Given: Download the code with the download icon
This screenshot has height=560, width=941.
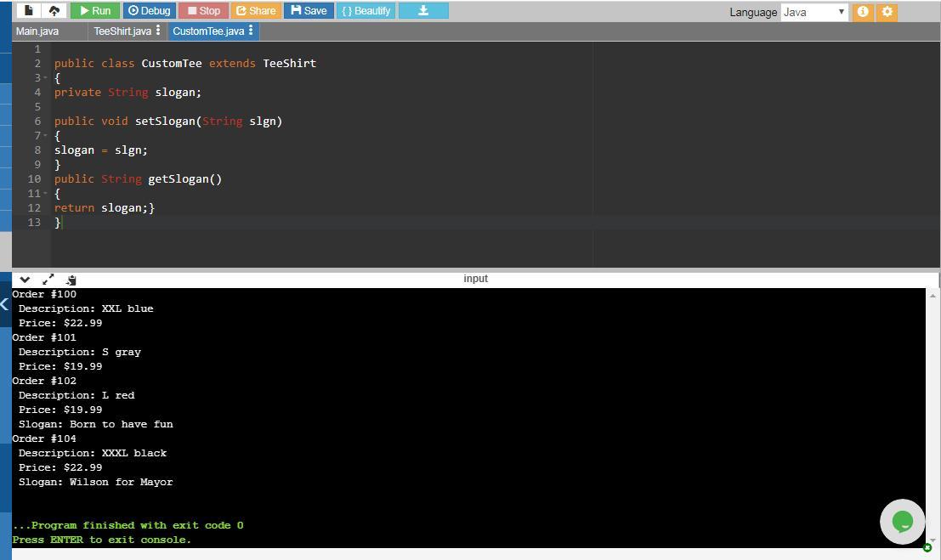Looking at the screenshot, I should coord(423,11).
